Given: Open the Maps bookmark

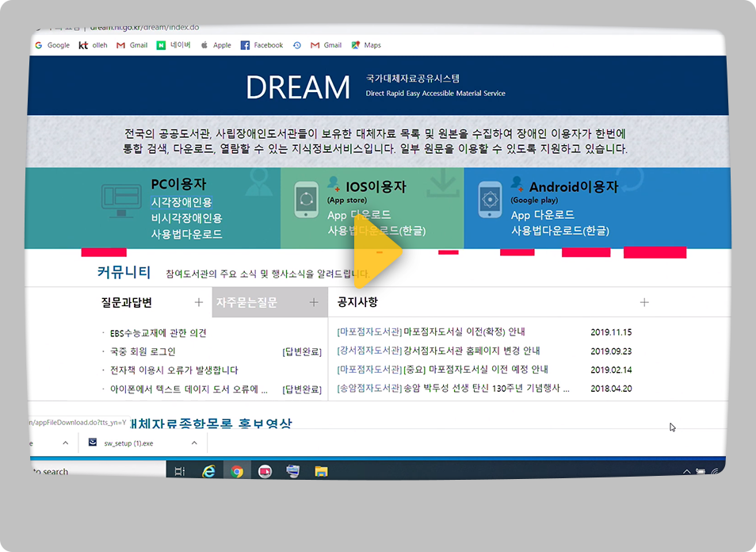Looking at the screenshot, I should (x=366, y=45).
